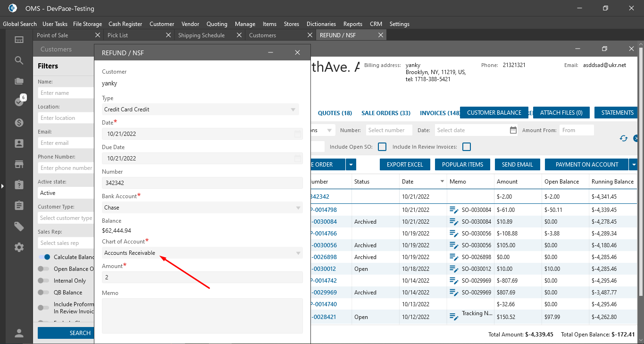Open the storefront icon in left sidebar
This screenshot has height=344, width=644.
pos(19,164)
